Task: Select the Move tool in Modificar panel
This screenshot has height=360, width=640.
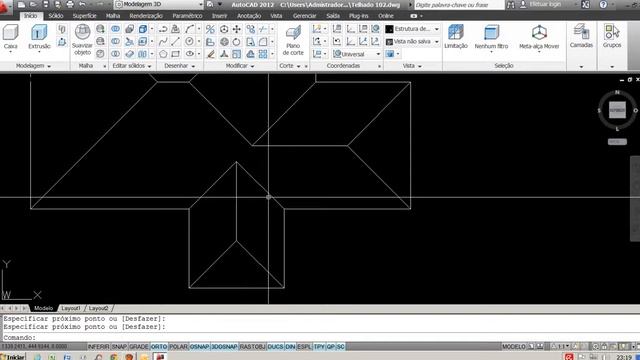Action: coord(237,29)
